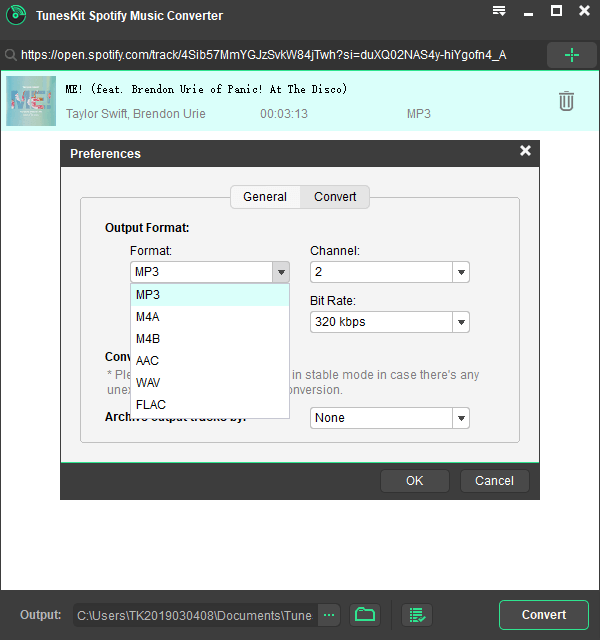Open converted history list icon
Viewport: 600px width, 640px height.
pyautogui.click(x=417, y=615)
